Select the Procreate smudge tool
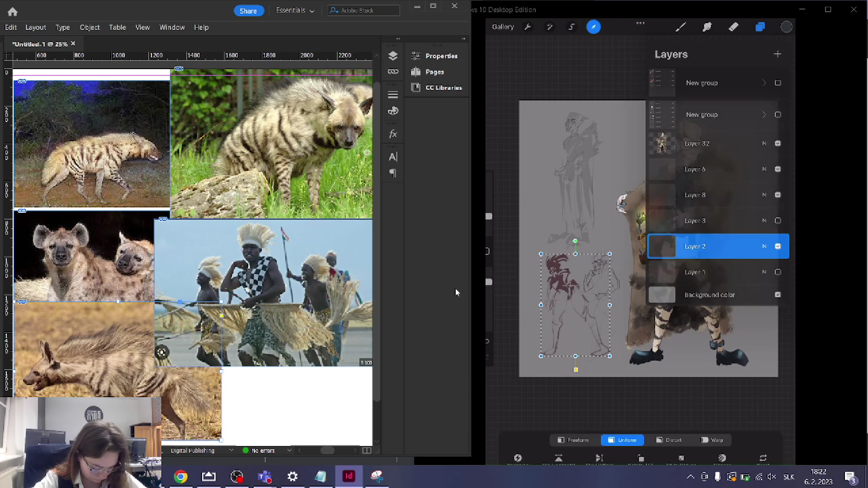The height and width of the screenshot is (488, 868). (707, 27)
